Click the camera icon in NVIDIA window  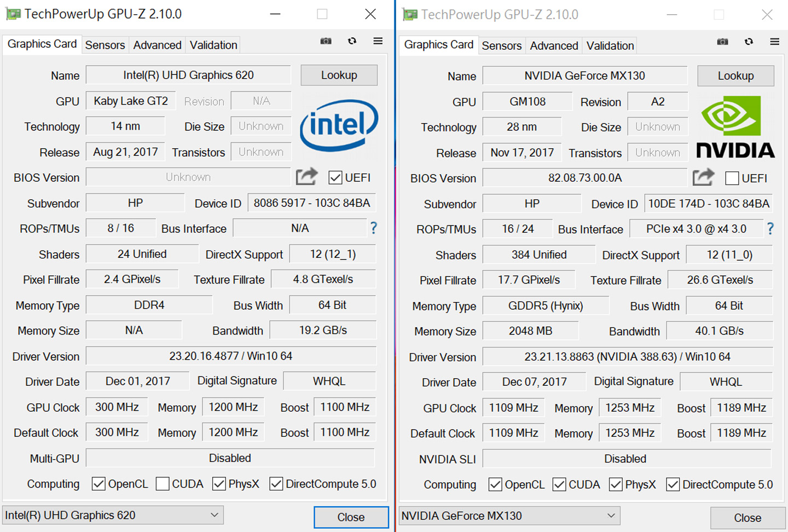[722, 42]
